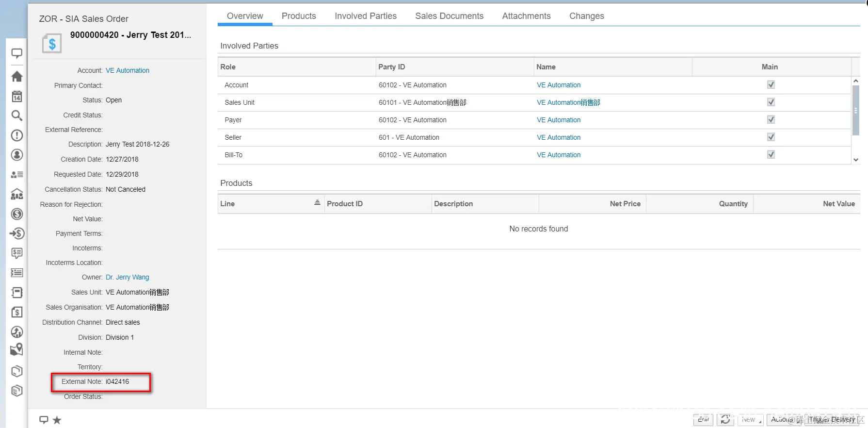Toggle Main checkbox for Payer role

click(x=771, y=119)
